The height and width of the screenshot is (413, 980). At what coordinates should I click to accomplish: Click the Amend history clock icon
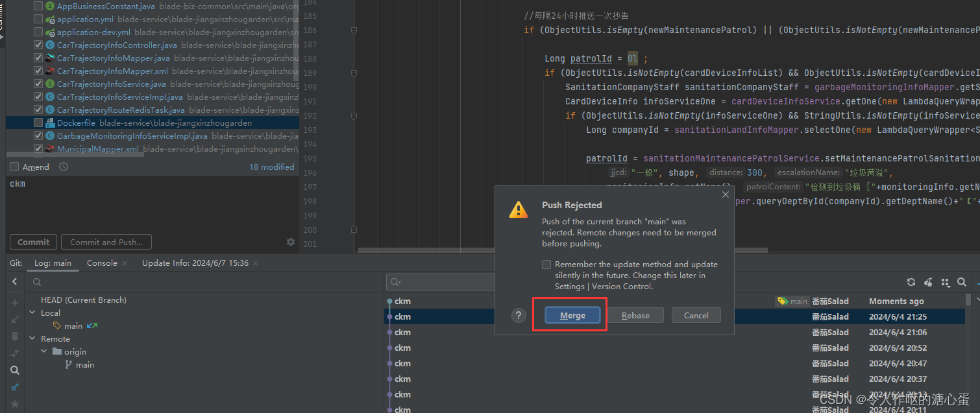63,167
